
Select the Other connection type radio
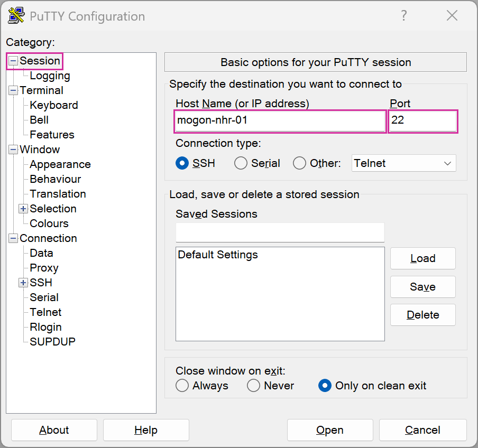point(300,163)
